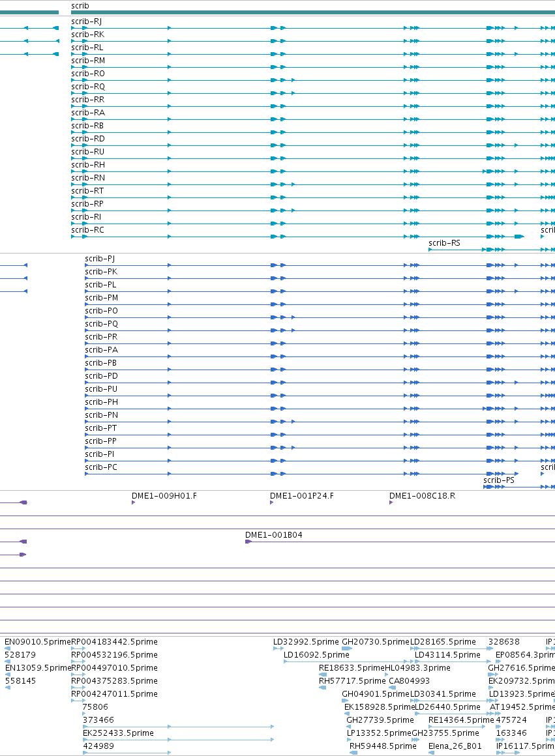Click the AT19452.5prime EST label
Image resolution: width=555 pixels, height=756 pixels.
coord(522,707)
